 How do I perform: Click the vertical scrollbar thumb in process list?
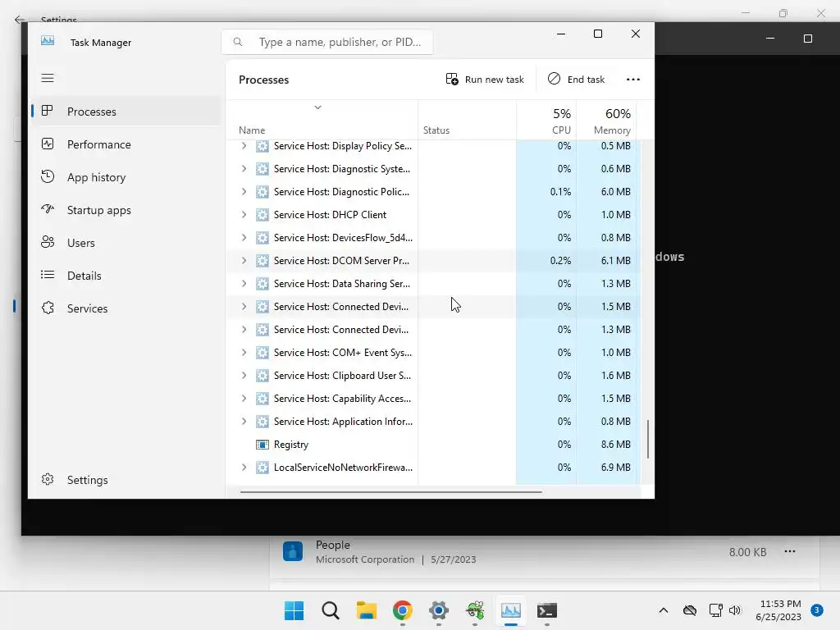[648, 440]
